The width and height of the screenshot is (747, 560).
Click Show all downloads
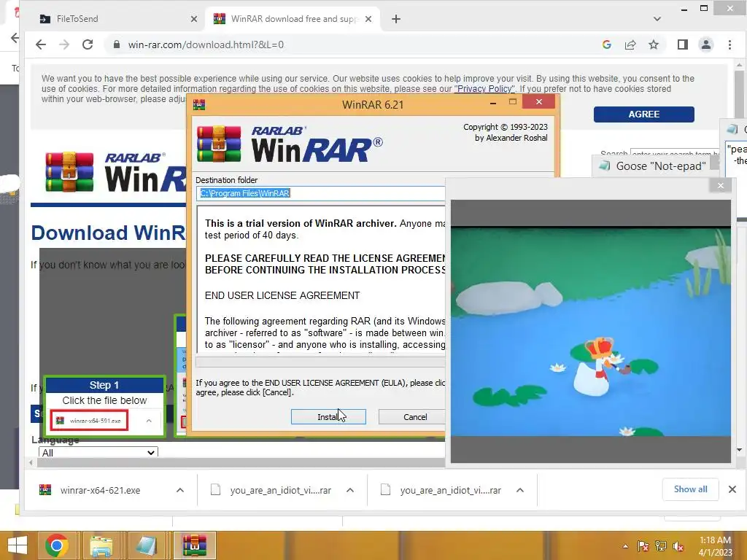(690, 489)
